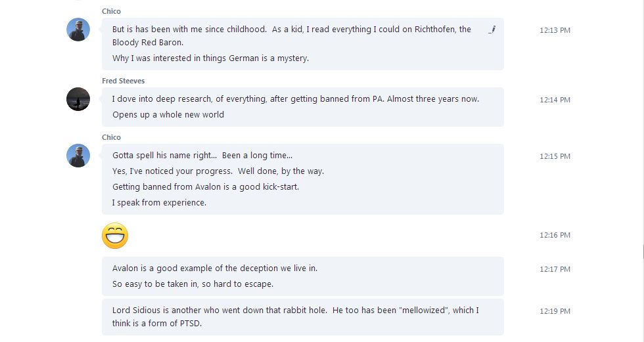Select the message 'Why I was interested in things German'

point(211,58)
